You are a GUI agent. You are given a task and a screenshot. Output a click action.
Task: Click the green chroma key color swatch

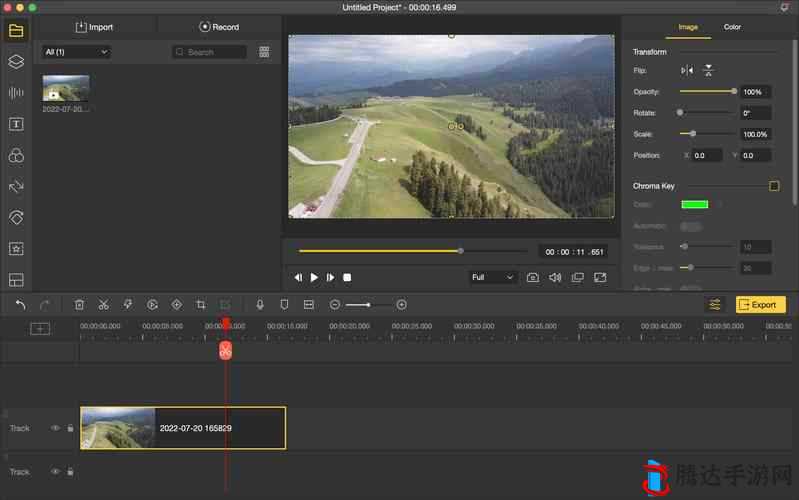coord(695,204)
